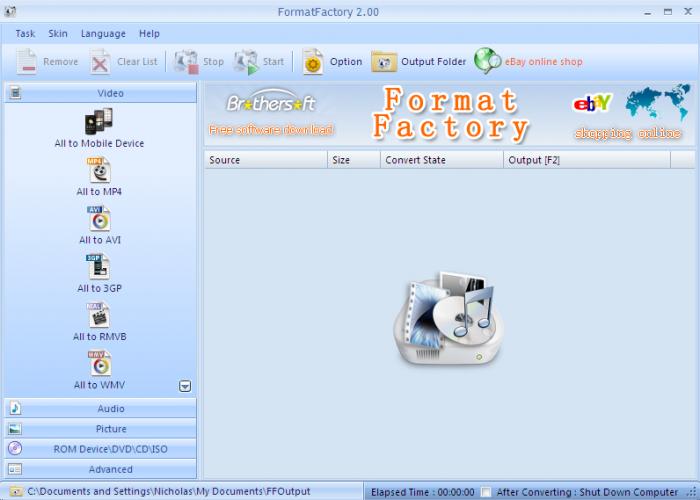
Task: Open the Task menu
Action: coord(25,34)
